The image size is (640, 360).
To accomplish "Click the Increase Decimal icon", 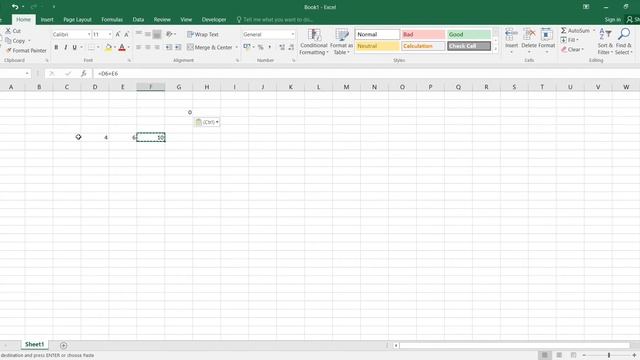I will (x=282, y=47).
